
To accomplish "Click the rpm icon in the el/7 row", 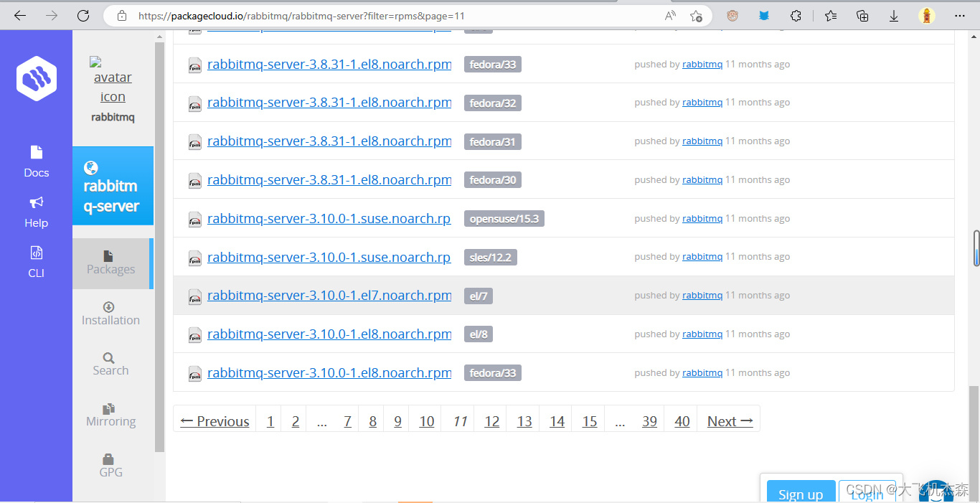I will pyautogui.click(x=194, y=296).
